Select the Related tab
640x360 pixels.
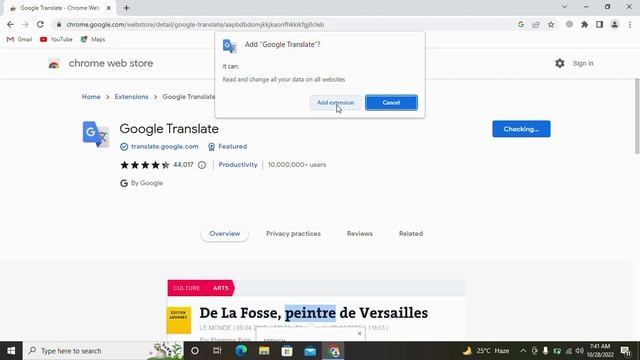click(x=411, y=234)
